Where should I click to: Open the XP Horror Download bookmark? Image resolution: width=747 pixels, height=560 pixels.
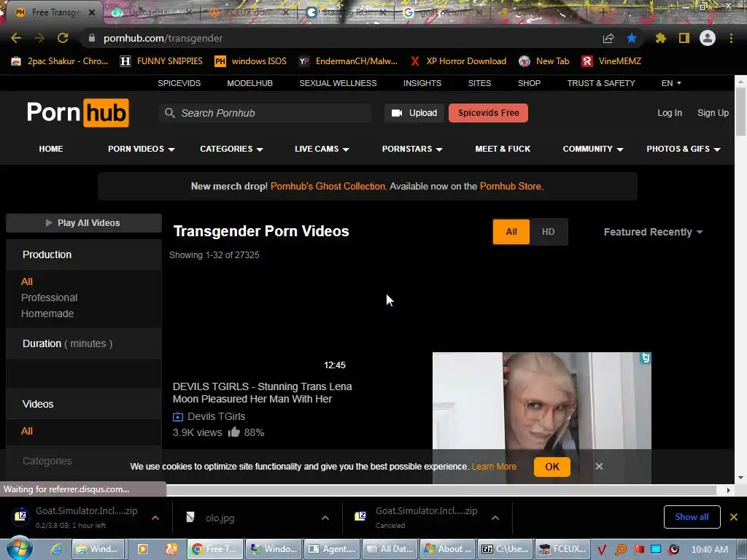pyautogui.click(x=458, y=61)
